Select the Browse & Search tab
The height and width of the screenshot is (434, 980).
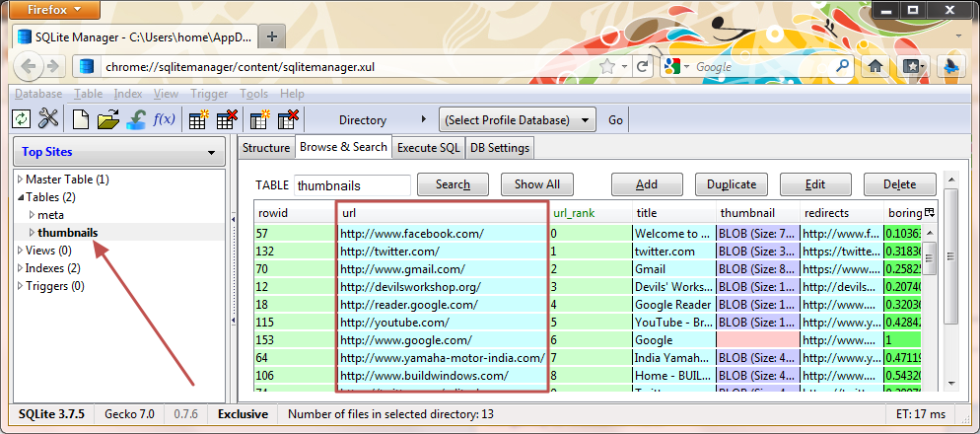(343, 147)
